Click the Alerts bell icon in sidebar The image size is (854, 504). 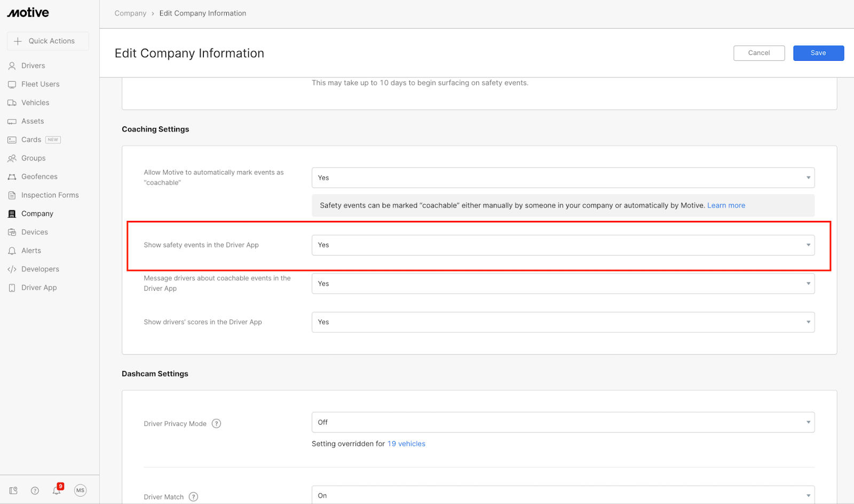coord(12,251)
